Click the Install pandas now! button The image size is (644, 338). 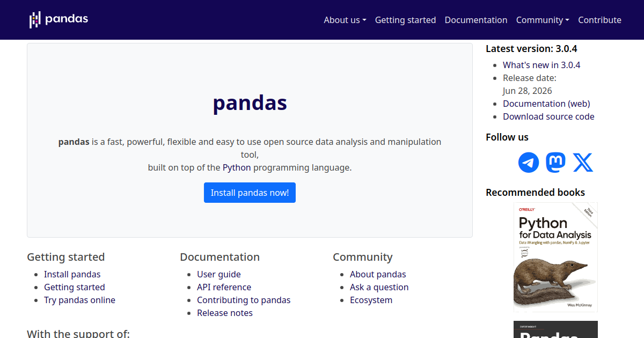(250, 193)
